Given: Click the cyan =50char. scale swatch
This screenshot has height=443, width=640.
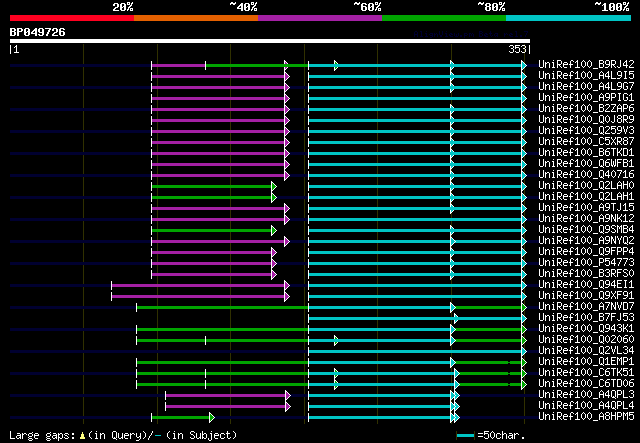Looking at the screenshot, I should click(465, 435).
